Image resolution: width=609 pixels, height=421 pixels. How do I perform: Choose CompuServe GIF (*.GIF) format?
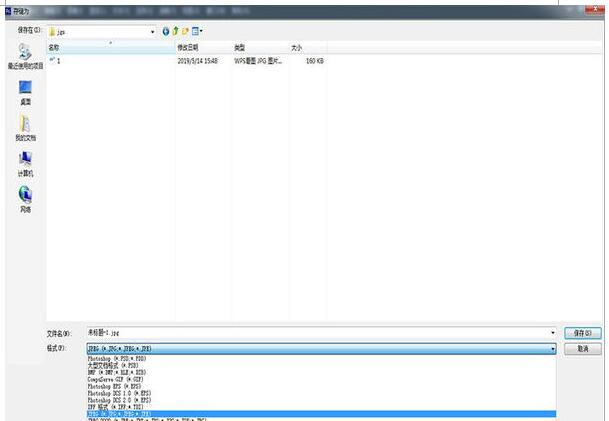point(116,379)
